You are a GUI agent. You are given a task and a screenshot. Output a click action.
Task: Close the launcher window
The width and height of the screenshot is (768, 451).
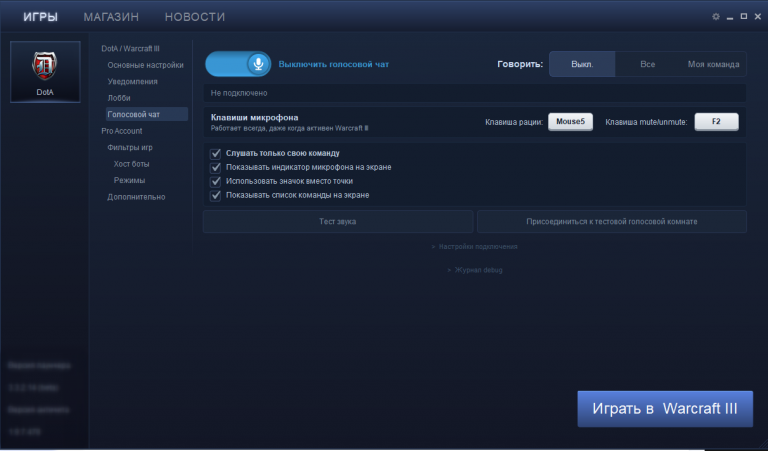(758, 17)
